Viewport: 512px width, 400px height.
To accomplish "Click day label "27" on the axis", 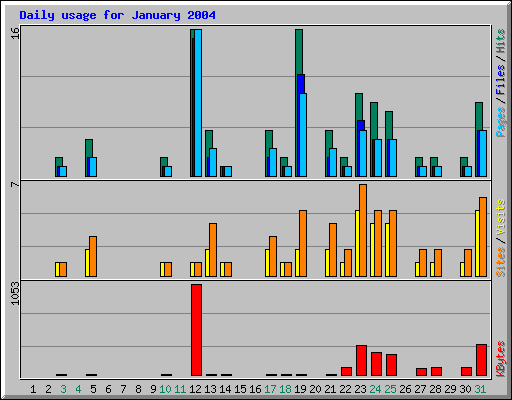I will point(421,389).
